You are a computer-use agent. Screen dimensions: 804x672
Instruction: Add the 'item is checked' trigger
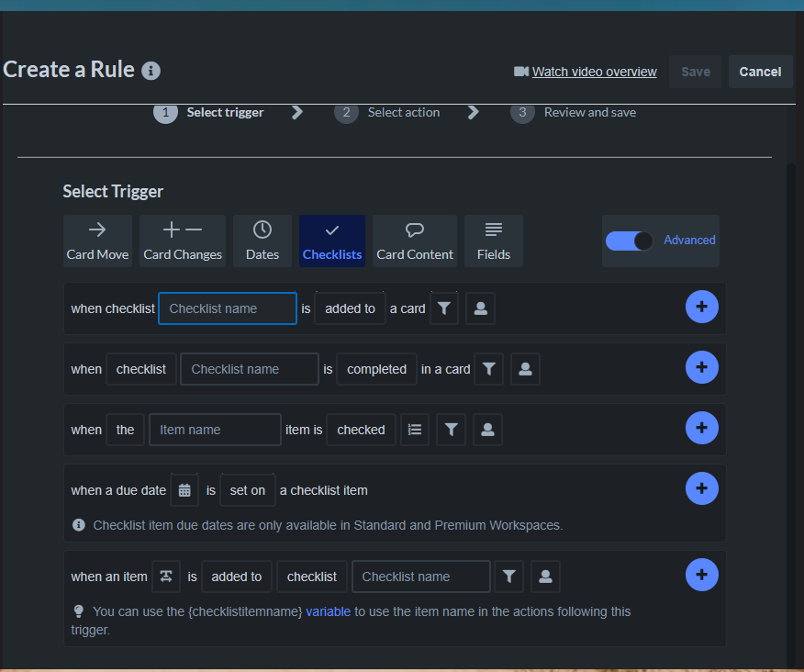click(701, 428)
